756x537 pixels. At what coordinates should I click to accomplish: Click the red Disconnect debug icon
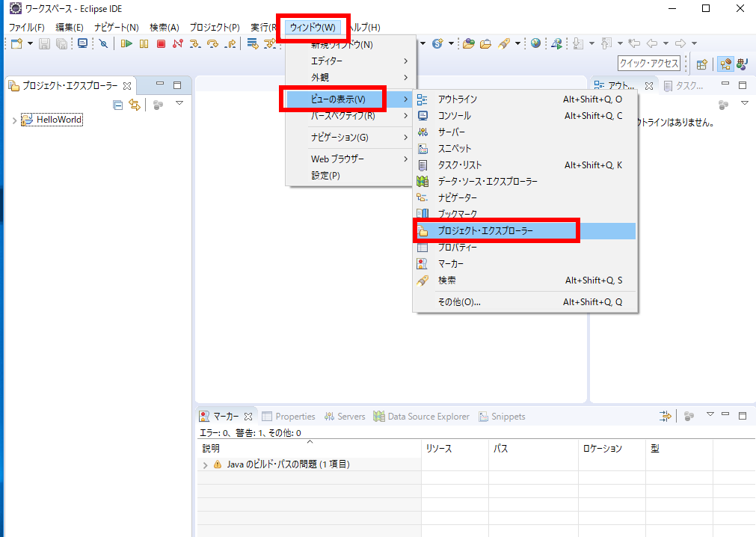[178, 44]
